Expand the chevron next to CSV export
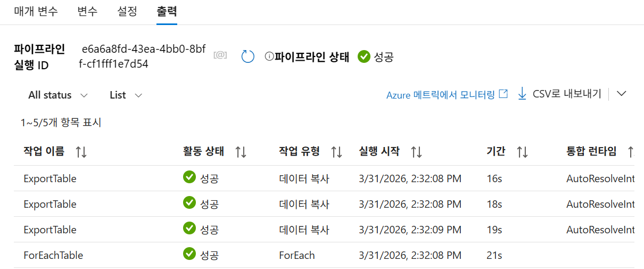Viewport: 644px width, 269px height. click(x=621, y=94)
